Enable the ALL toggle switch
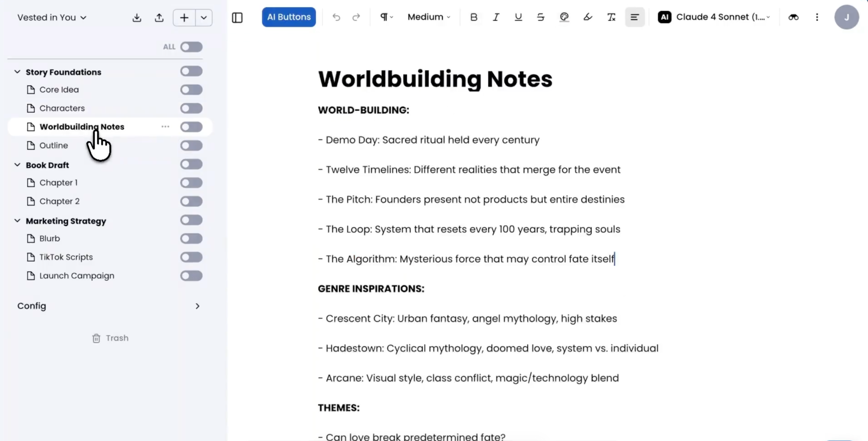 [x=191, y=47]
